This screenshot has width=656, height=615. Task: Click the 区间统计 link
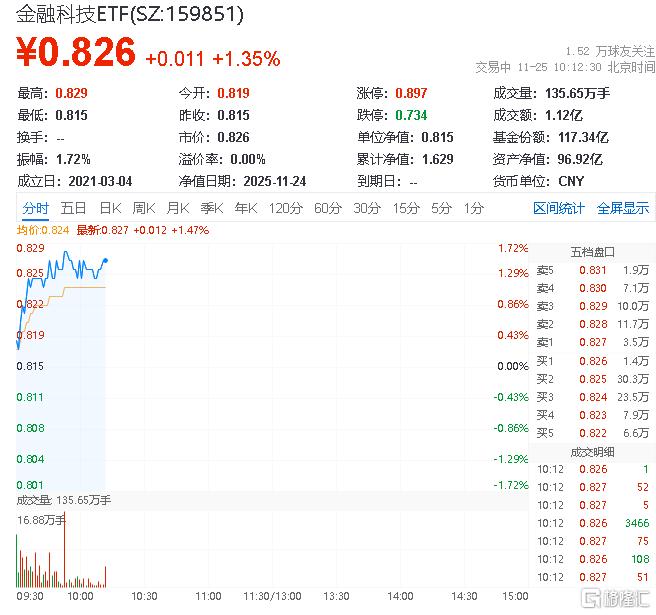tap(558, 208)
